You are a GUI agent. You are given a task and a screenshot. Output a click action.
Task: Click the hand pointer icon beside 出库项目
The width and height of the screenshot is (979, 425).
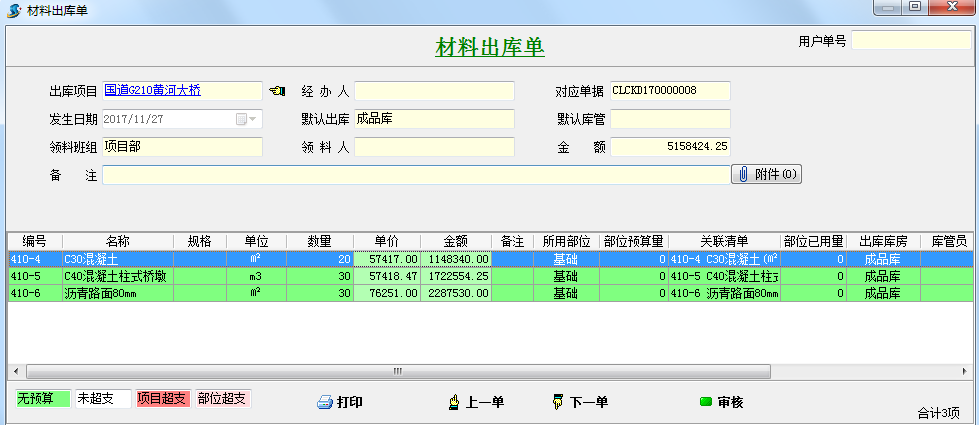coord(277,91)
